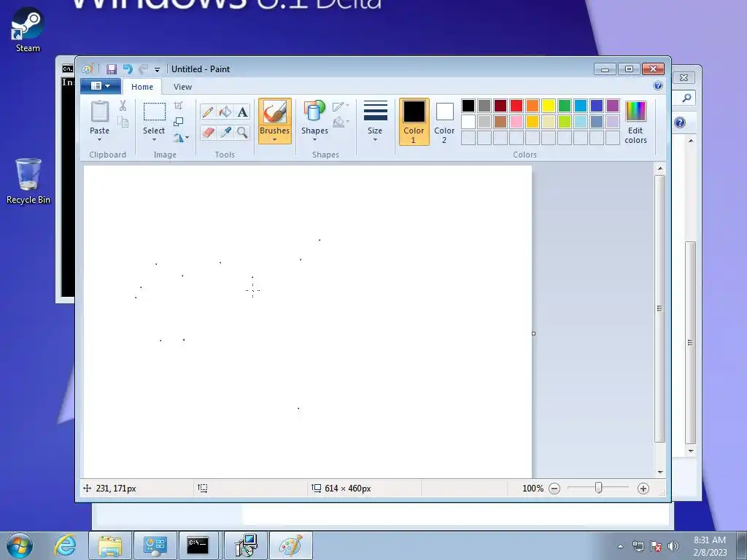Click the zoom slider handle

pos(599,488)
